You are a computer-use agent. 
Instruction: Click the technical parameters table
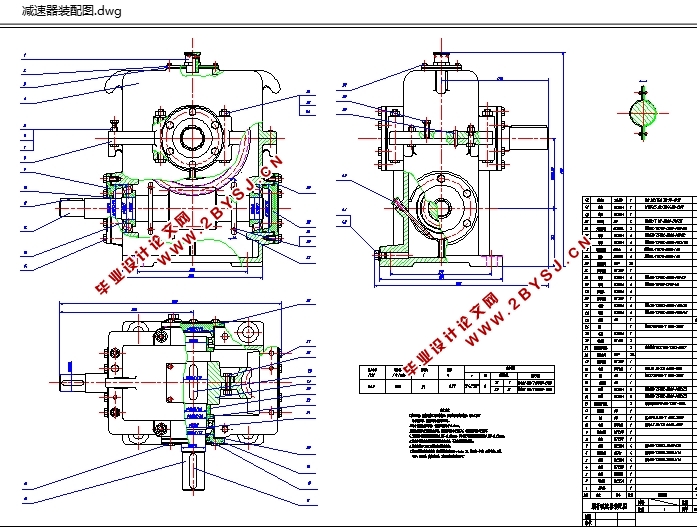(457, 379)
